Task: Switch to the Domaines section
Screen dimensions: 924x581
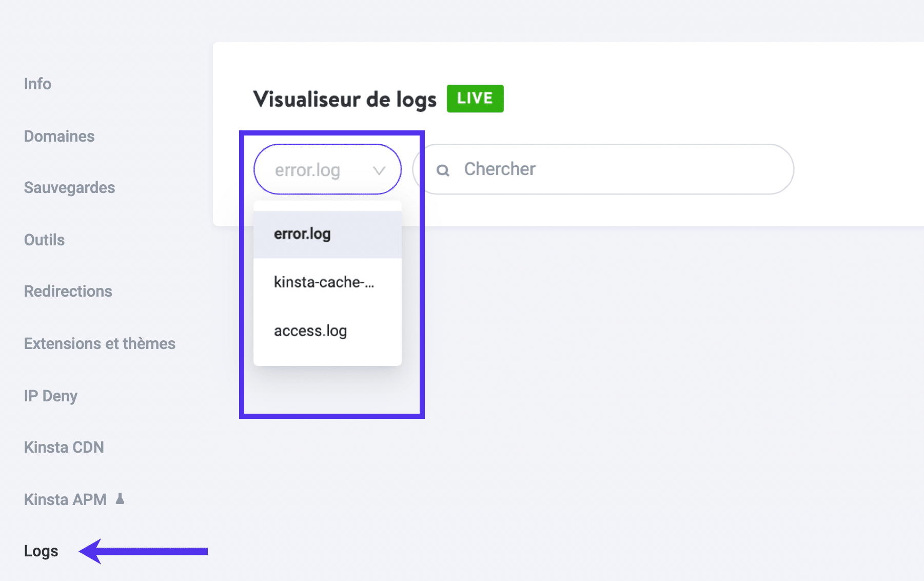Action: pos(58,135)
